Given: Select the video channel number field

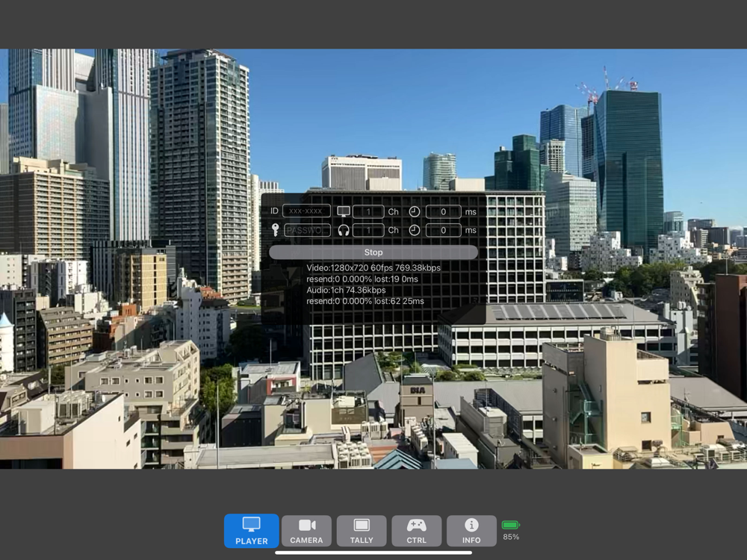Looking at the screenshot, I should click(368, 211).
